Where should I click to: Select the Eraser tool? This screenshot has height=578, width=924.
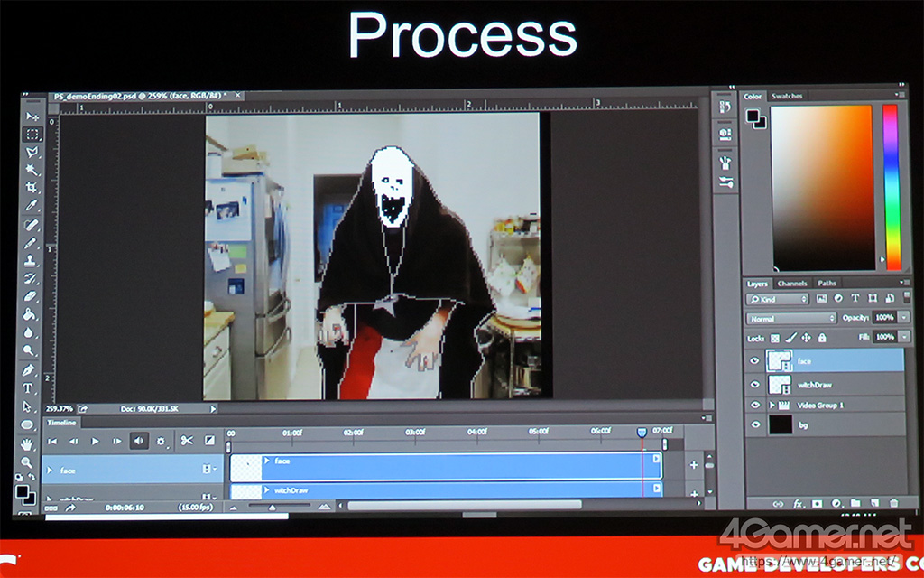(30, 296)
